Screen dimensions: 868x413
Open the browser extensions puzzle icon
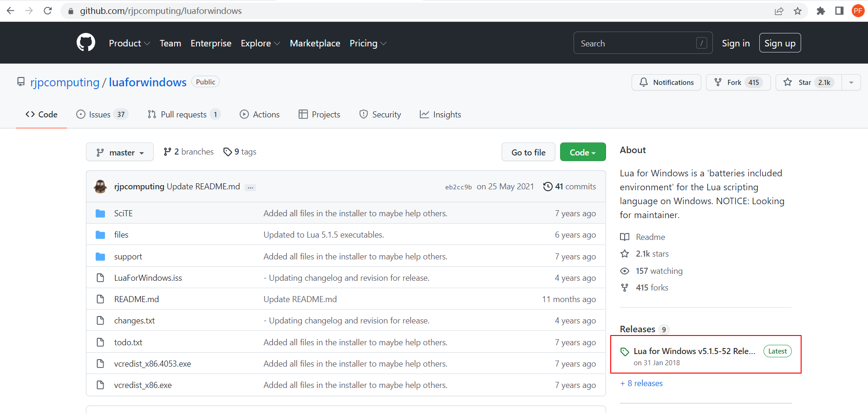821,11
